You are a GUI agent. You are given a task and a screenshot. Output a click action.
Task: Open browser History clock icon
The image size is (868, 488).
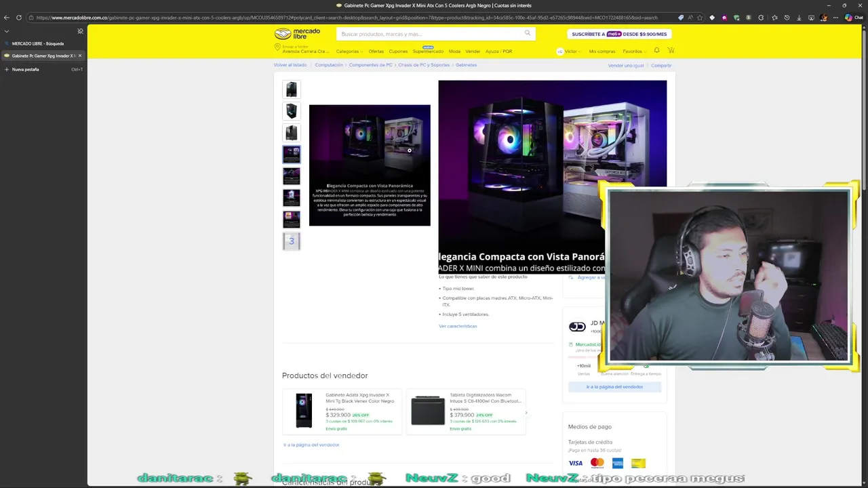point(787,18)
